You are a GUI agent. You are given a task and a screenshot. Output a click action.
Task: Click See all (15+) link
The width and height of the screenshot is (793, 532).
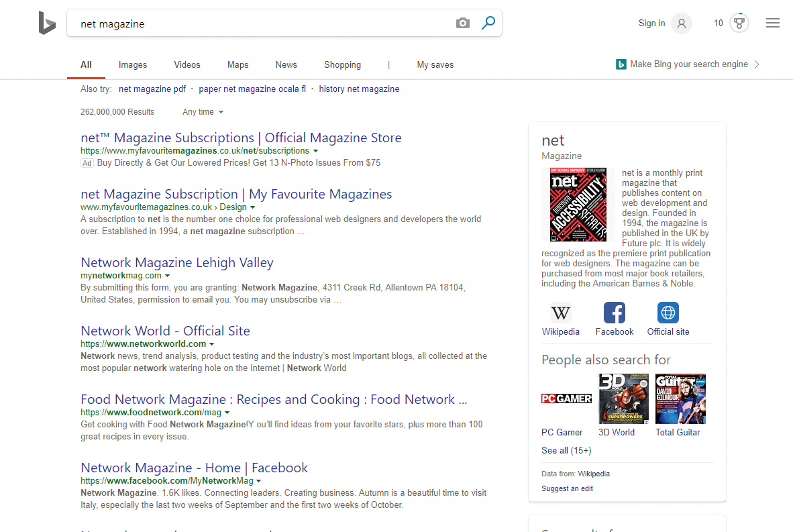(x=566, y=451)
